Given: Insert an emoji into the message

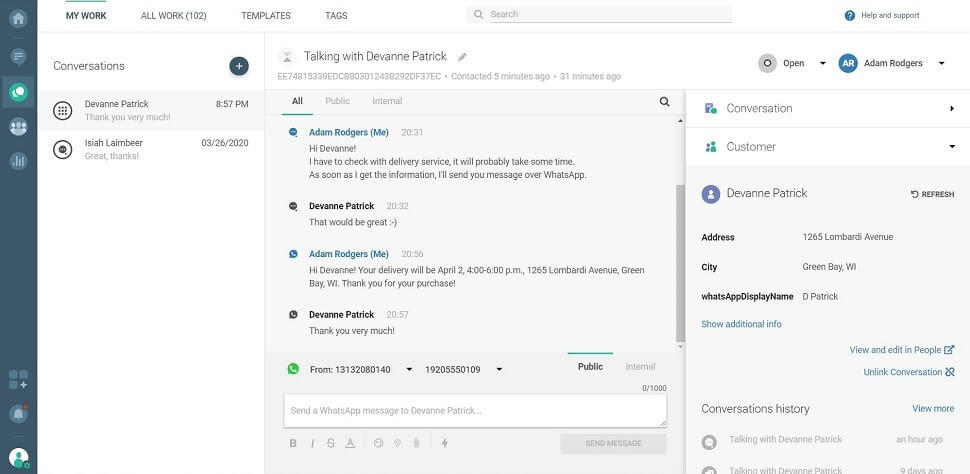Looking at the screenshot, I should pos(378,443).
